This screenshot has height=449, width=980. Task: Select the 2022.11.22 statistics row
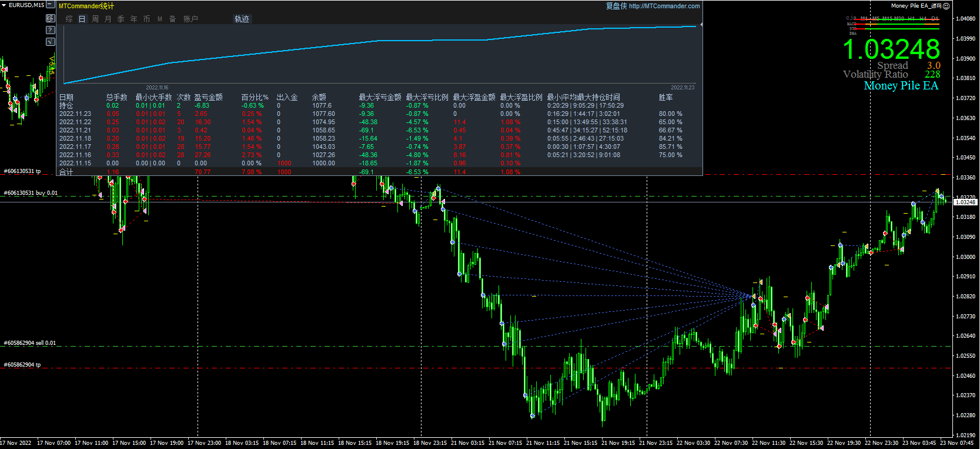tap(371, 122)
